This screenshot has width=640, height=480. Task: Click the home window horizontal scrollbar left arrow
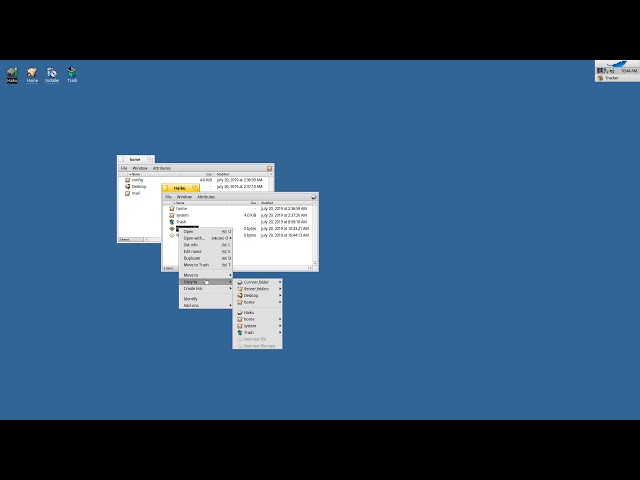click(146, 240)
